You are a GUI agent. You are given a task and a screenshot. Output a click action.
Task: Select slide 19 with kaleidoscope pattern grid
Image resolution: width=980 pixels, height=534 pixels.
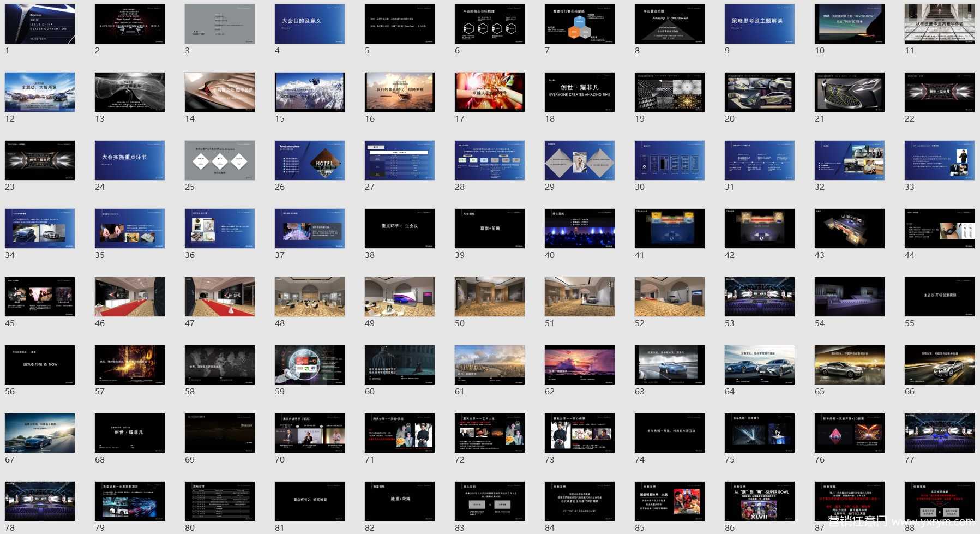[670, 92]
